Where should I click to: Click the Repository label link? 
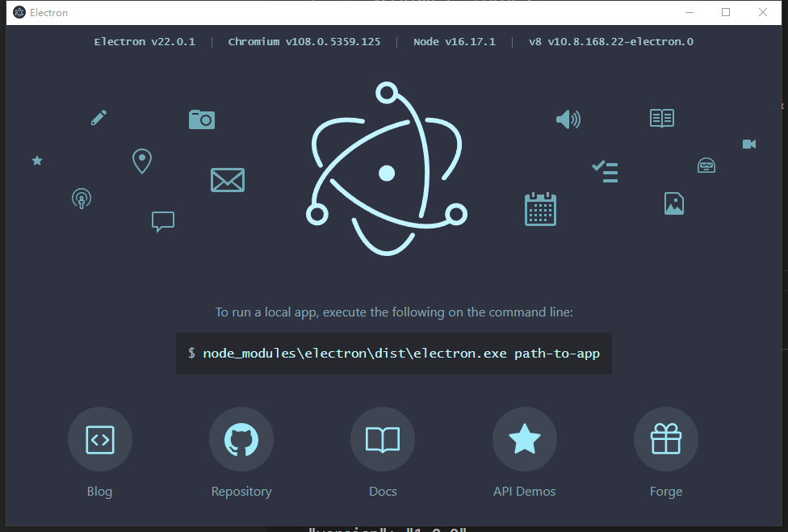pyautogui.click(x=241, y=492)
